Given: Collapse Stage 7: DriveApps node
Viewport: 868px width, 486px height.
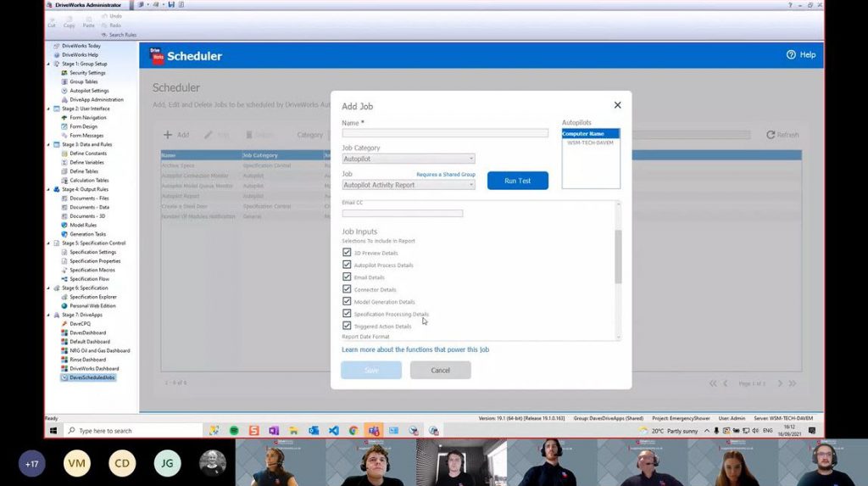Looking at the screenshot, I should (48, 315).
